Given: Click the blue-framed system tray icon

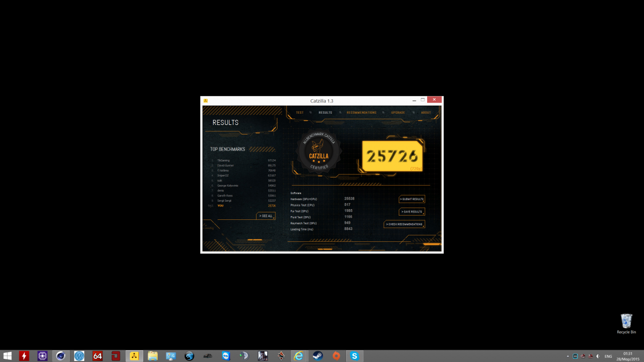Looking at the screenshot, I should tap(575, 356).
